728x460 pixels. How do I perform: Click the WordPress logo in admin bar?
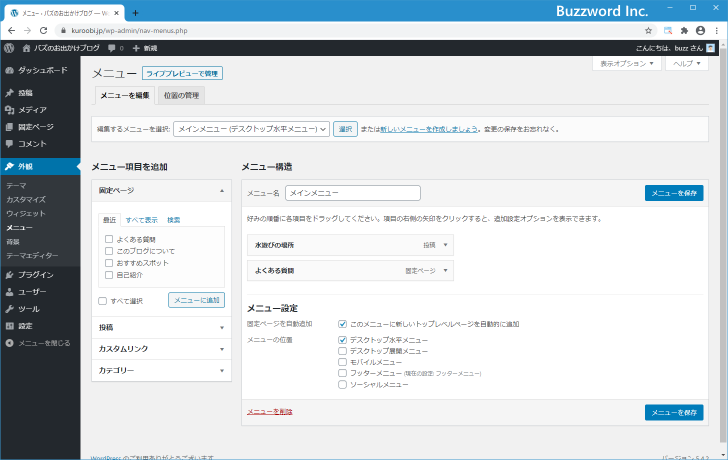click(9, 47)
